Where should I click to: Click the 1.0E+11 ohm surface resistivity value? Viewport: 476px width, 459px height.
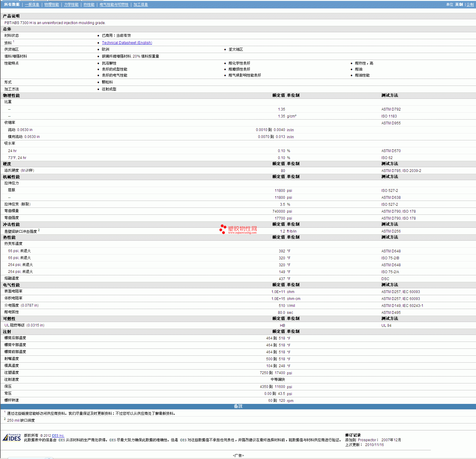pos(283,292)
